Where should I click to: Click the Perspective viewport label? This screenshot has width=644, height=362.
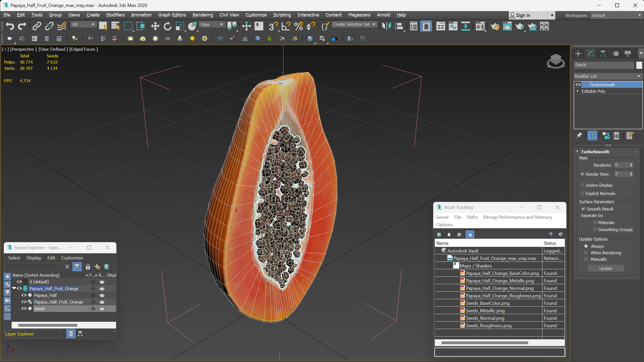[23, 49]
